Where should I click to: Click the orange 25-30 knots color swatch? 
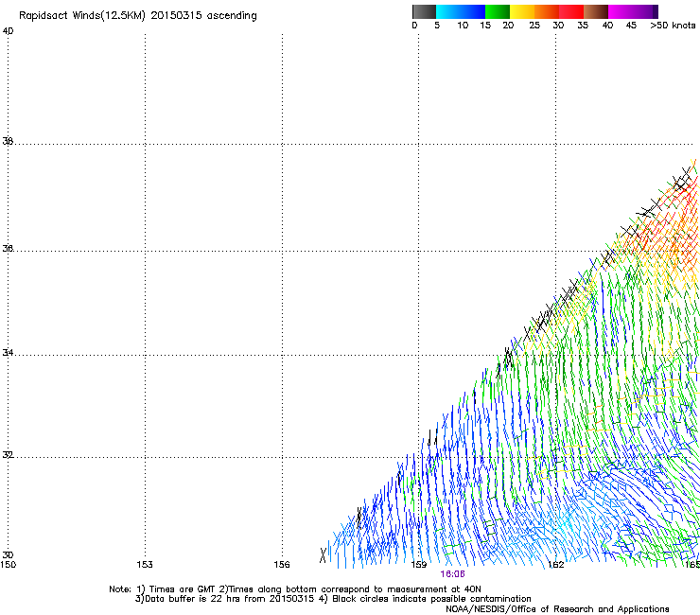[547, 11]
